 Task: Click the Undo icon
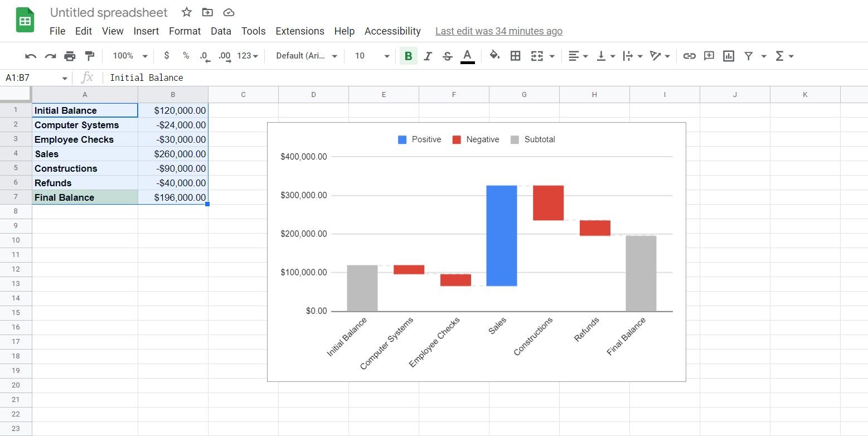pos(31,56)
